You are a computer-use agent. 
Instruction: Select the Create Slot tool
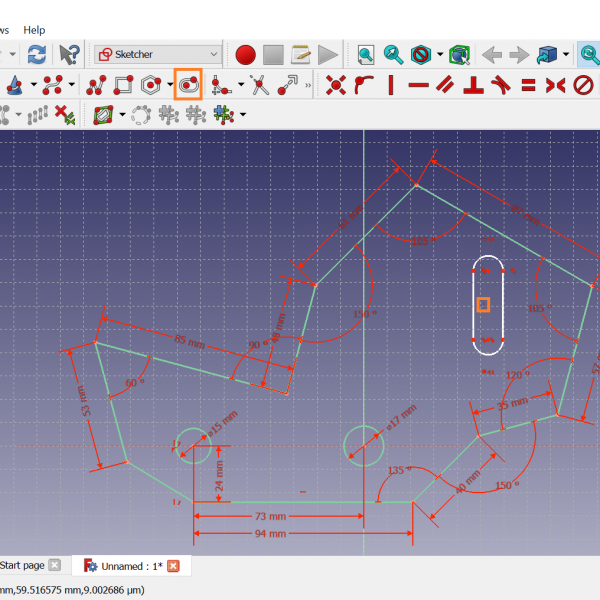[188, 85]
